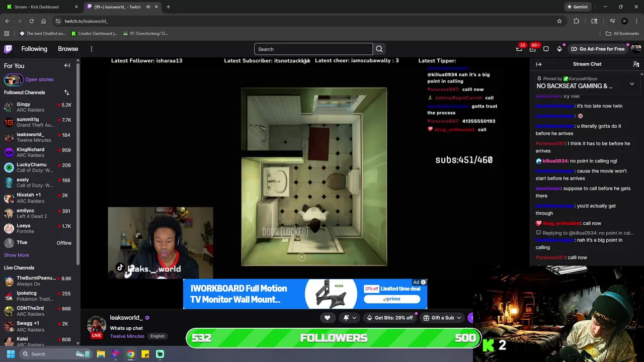Expand Show More followed channels
This screenshot has width=644, height=362.
17,255
